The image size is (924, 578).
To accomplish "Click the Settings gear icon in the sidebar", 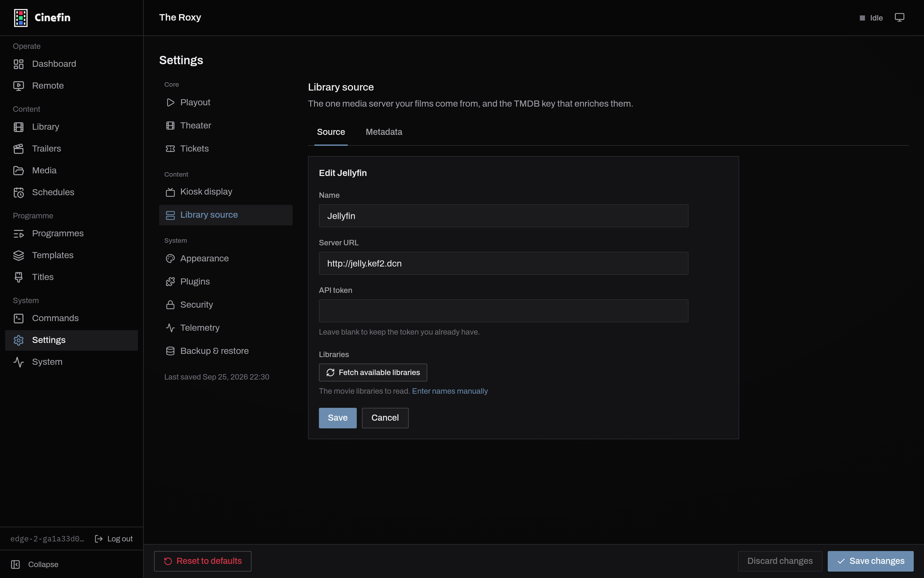I will point(18,340).
